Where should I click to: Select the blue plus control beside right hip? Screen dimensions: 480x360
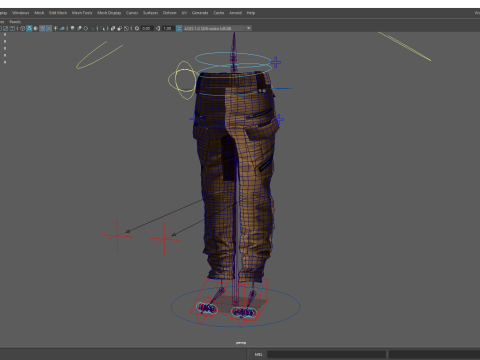click(279, 119)
